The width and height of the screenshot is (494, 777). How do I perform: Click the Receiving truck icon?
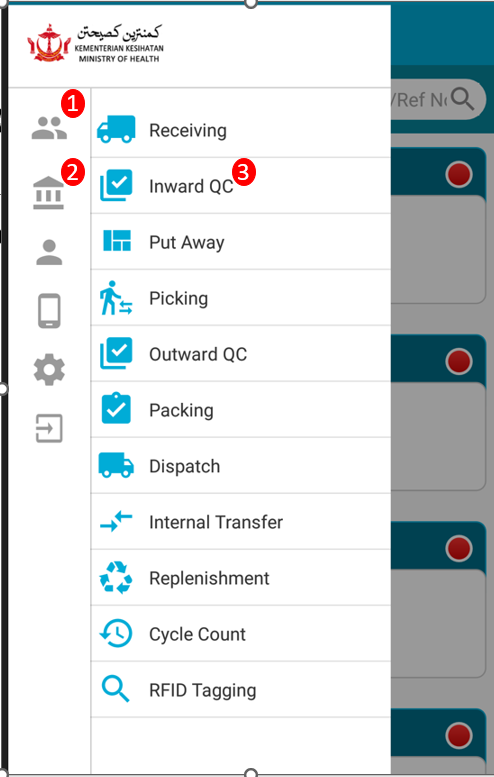click(x=116, y=129)
